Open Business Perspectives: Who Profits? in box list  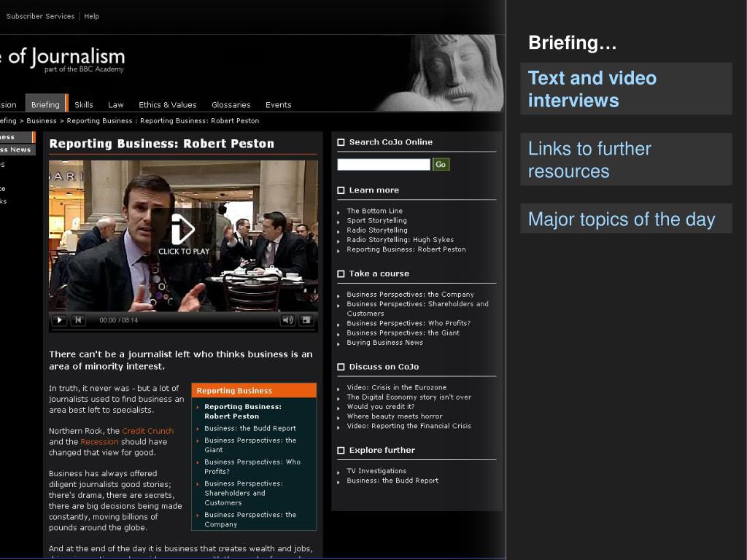[252, 467]
